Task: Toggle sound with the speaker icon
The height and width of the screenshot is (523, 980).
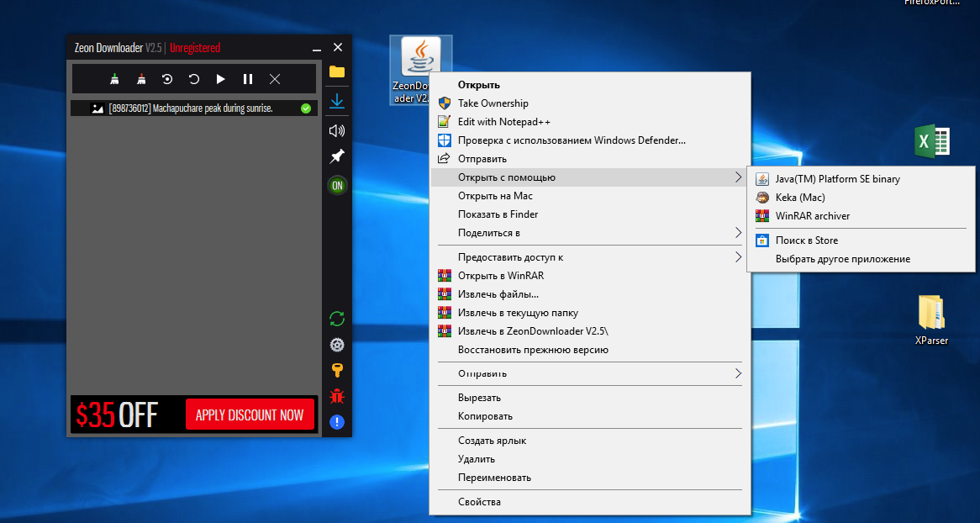Action: (337, 130)
